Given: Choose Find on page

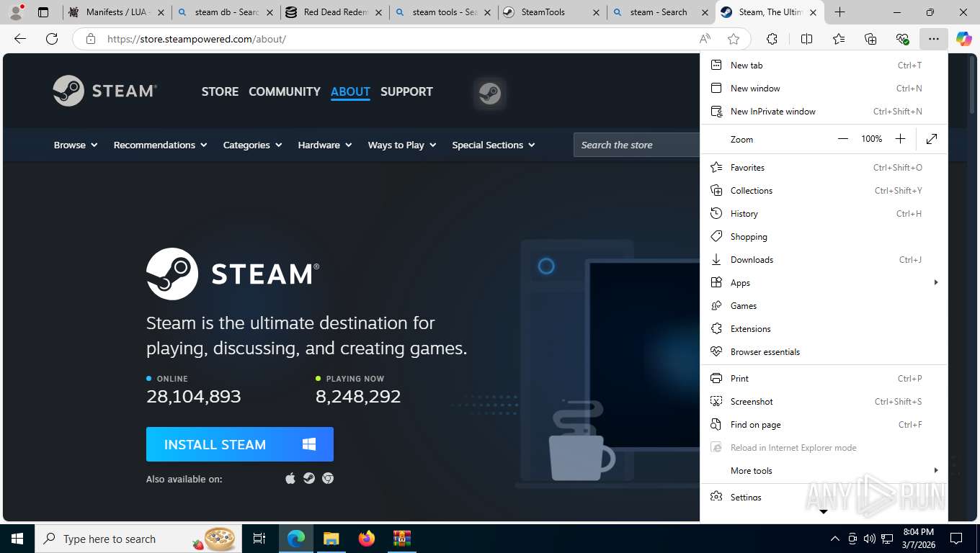Looking at the screenshot, I should pos(824,424).
